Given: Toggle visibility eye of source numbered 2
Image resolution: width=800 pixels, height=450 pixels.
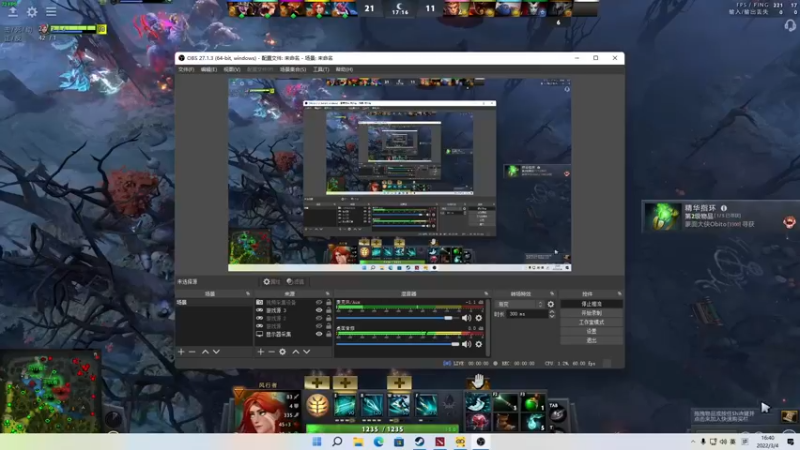Looking at the screenshot, I should pos(319,318).
